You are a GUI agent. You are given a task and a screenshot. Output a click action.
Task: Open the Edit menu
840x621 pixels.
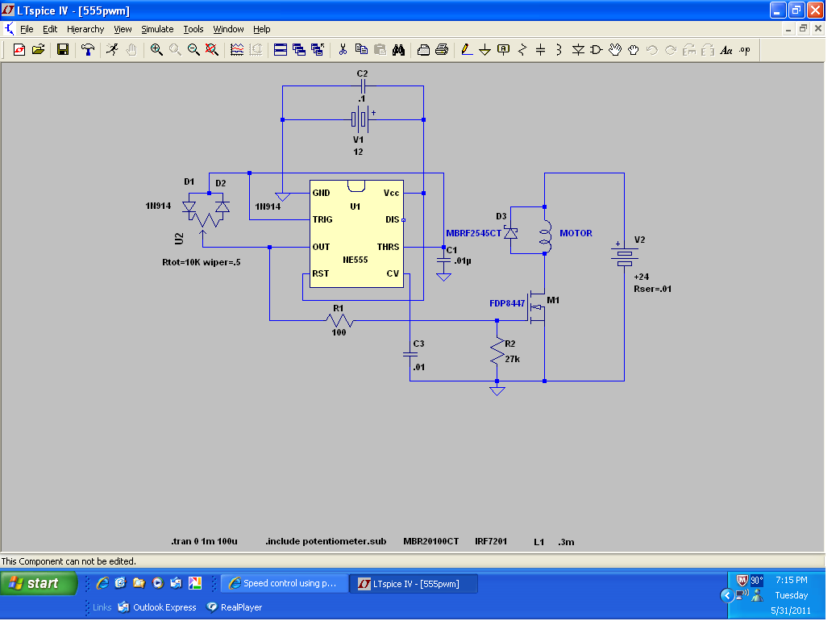click(x=50, y=29)
